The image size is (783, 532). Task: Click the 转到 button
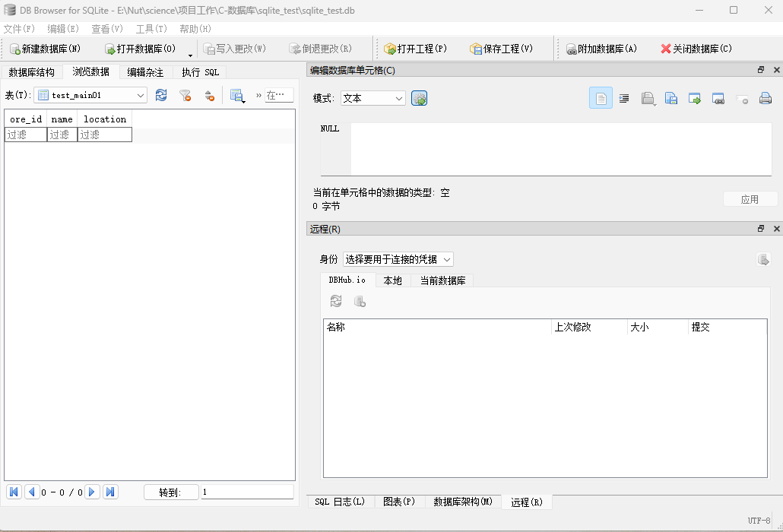[171, 492]
